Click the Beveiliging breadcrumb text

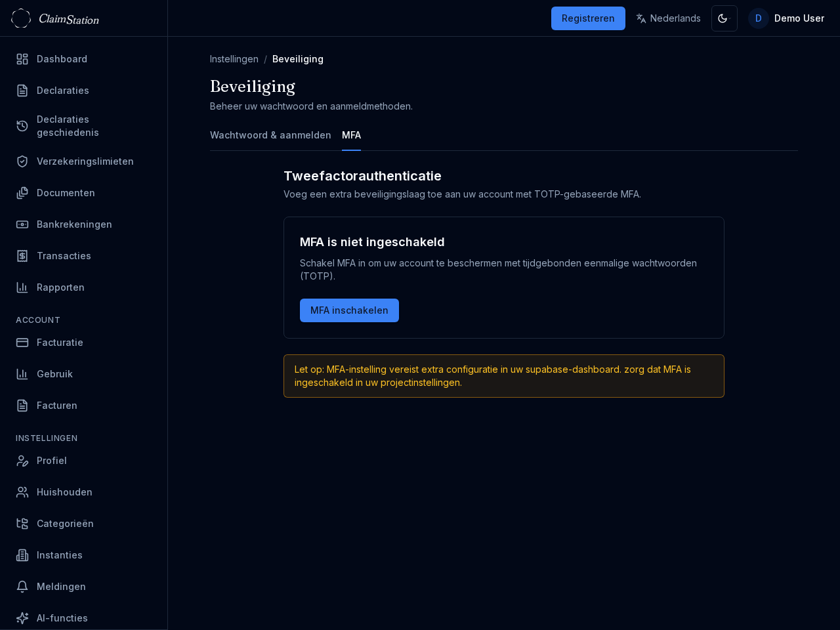(298, 59)
